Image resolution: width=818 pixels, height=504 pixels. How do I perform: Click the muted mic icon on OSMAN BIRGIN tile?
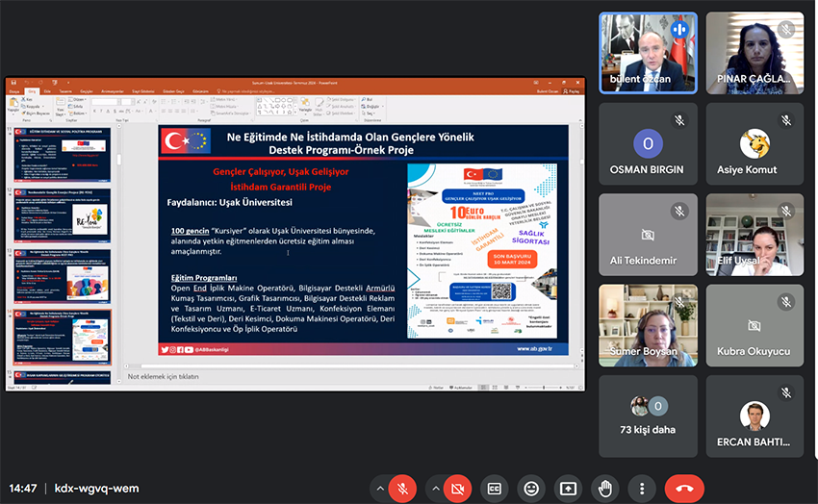click(x=679, y=120)
